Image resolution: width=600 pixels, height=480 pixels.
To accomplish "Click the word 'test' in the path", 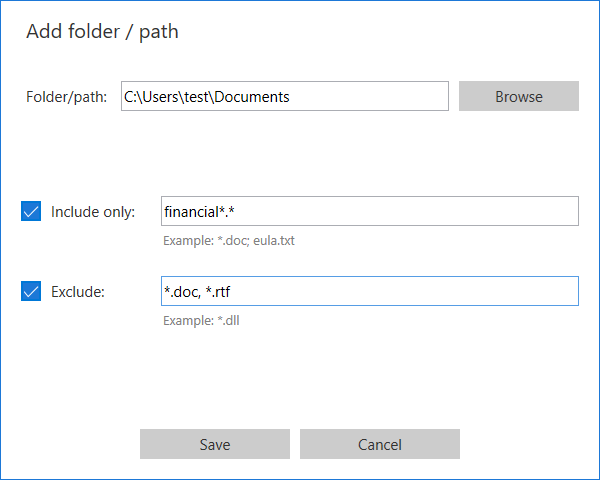I will (x=196, y=97).
